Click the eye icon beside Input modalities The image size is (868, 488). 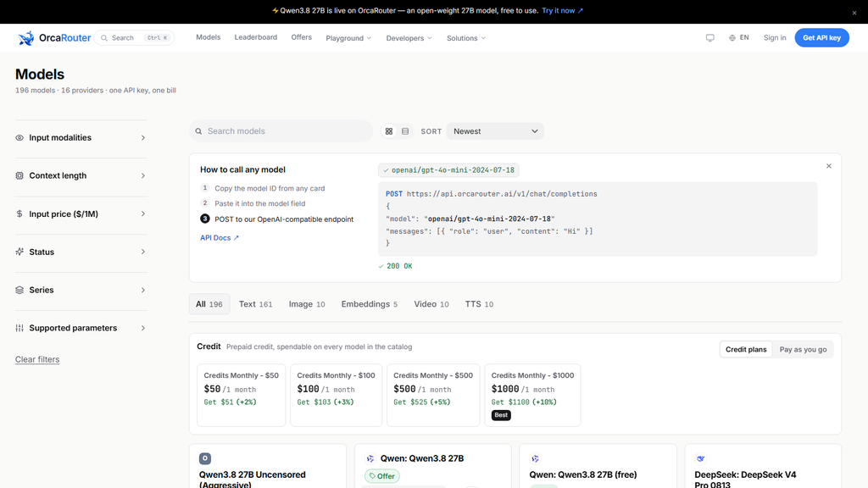(19, 138)
